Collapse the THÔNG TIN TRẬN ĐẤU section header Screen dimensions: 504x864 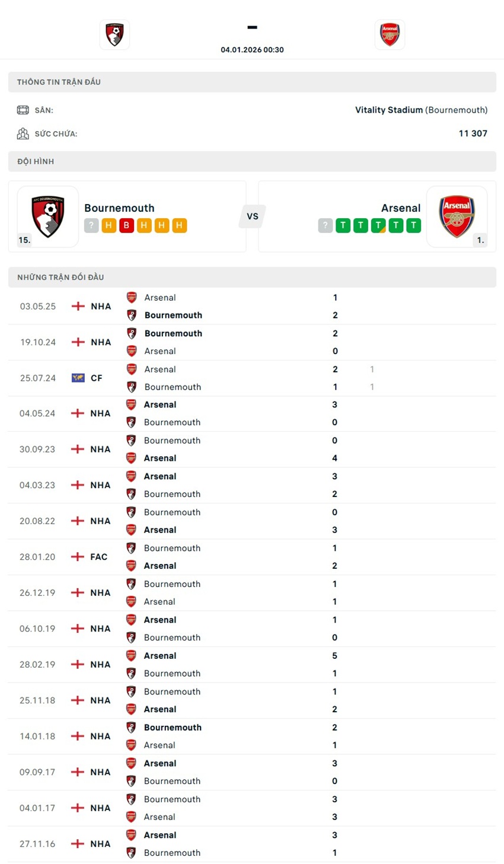coord(59,82)
